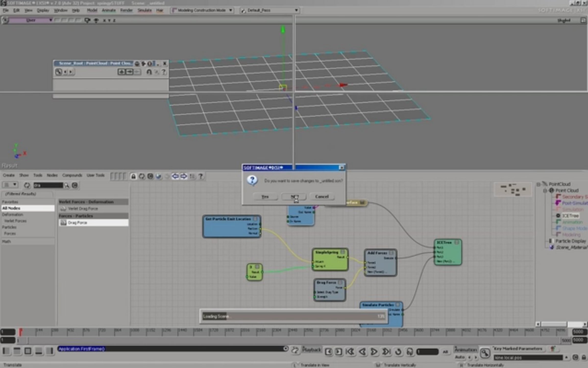
Task: Click the camera icon in viewport top bar
Action: pyautogui.click(x=87, y=20)
